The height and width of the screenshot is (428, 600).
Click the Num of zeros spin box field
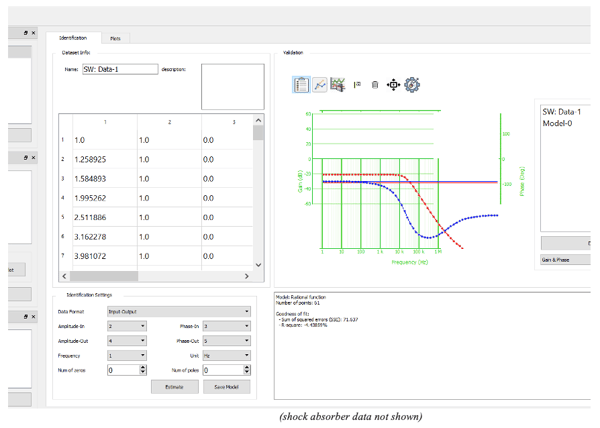coord(123,370)
